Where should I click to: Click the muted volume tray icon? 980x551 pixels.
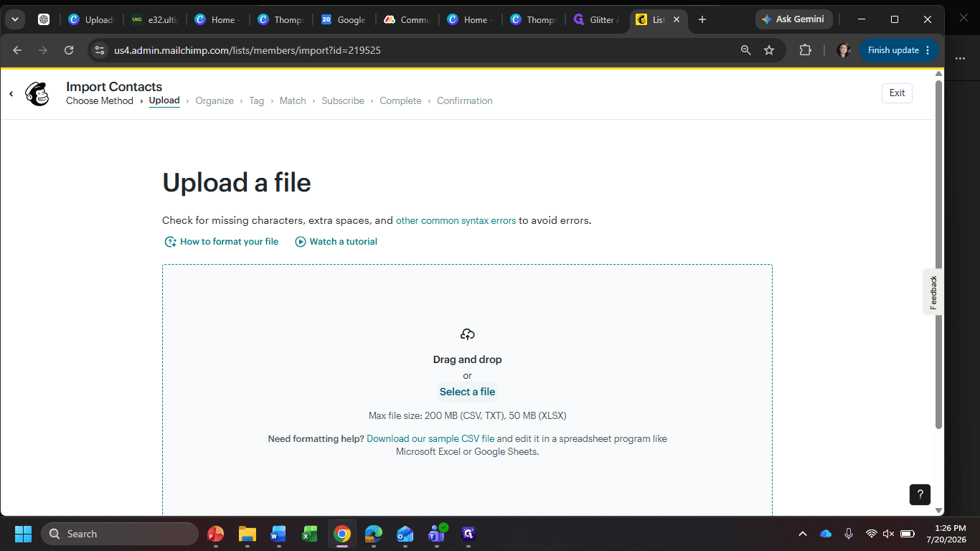tap(888, 534)
